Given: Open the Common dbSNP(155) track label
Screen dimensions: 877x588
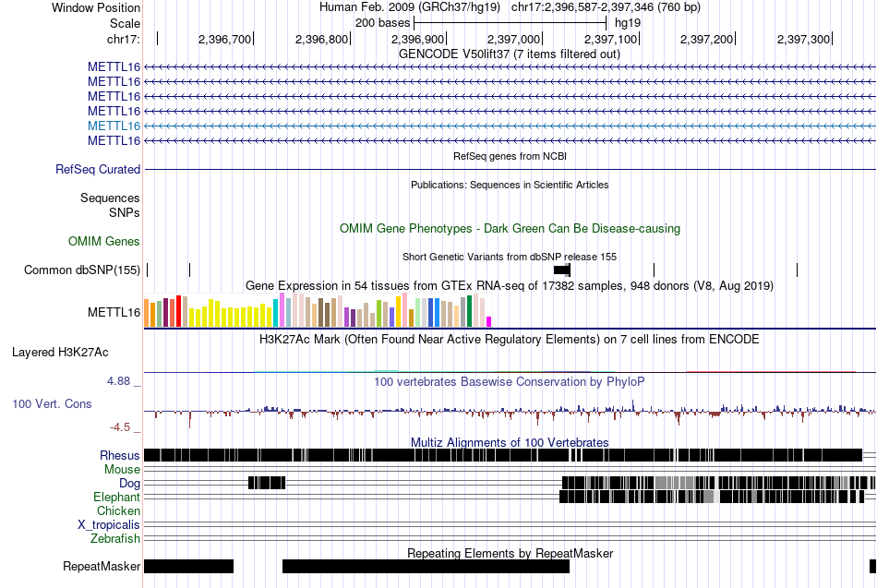Looking at the screenshot, I should click(x=82, y=270).
